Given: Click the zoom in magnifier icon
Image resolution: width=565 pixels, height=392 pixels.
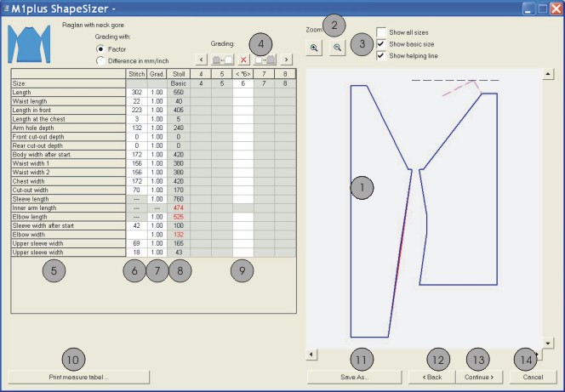Looking at the screenshot, I should click(x=314, y=48).
